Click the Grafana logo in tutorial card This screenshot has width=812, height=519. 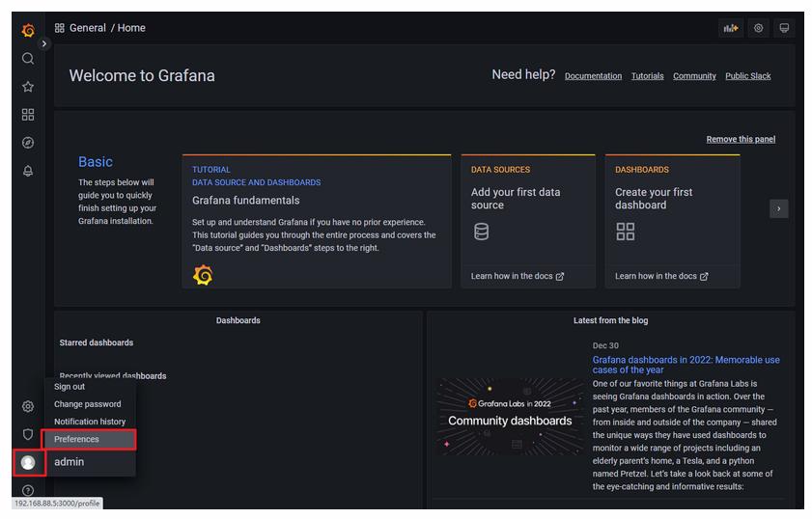[x=203, y=275]
